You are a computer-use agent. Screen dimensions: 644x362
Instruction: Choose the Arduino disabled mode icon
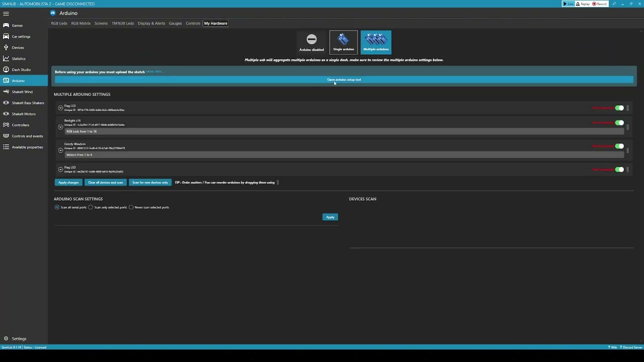pyautogui.click(x=311, y=42)
